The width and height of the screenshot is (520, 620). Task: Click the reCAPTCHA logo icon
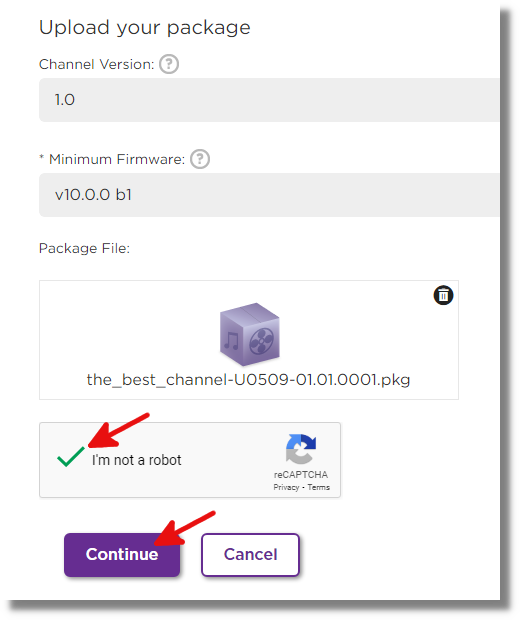[301, 449]
